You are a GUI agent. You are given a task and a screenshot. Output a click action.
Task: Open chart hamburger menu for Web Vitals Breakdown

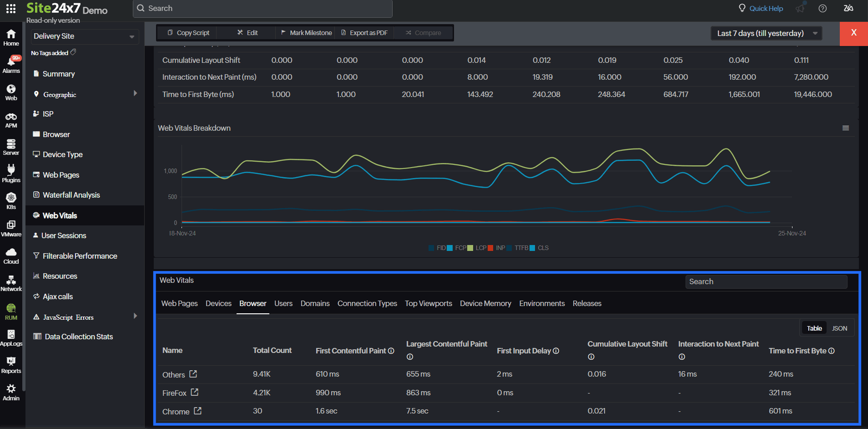click(845, 128)
